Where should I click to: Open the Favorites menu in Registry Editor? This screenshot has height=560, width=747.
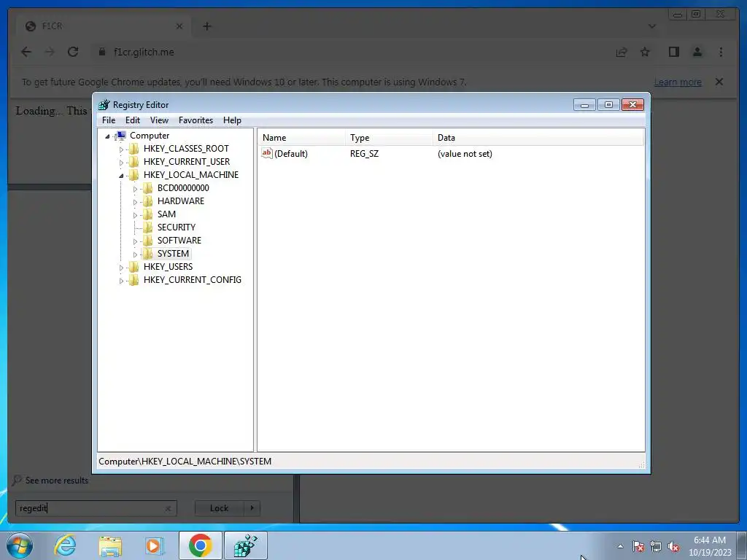[x=196, y=120]
